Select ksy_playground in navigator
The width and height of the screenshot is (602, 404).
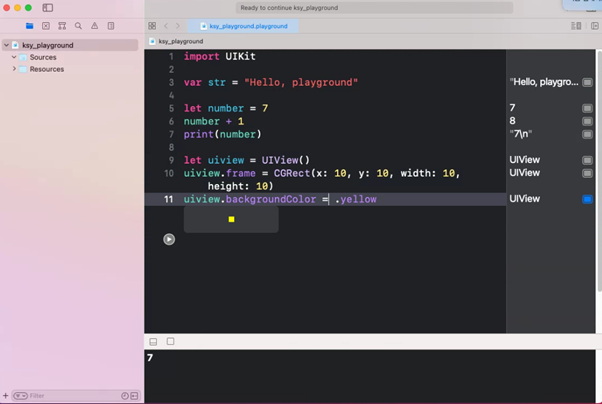coord(70,45)
